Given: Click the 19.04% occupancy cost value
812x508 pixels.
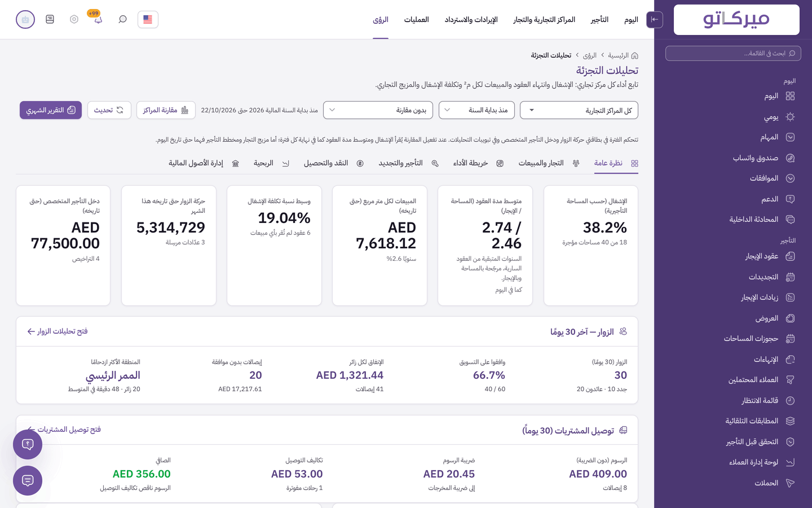Looking at the screenshot, I should (284, 218).
